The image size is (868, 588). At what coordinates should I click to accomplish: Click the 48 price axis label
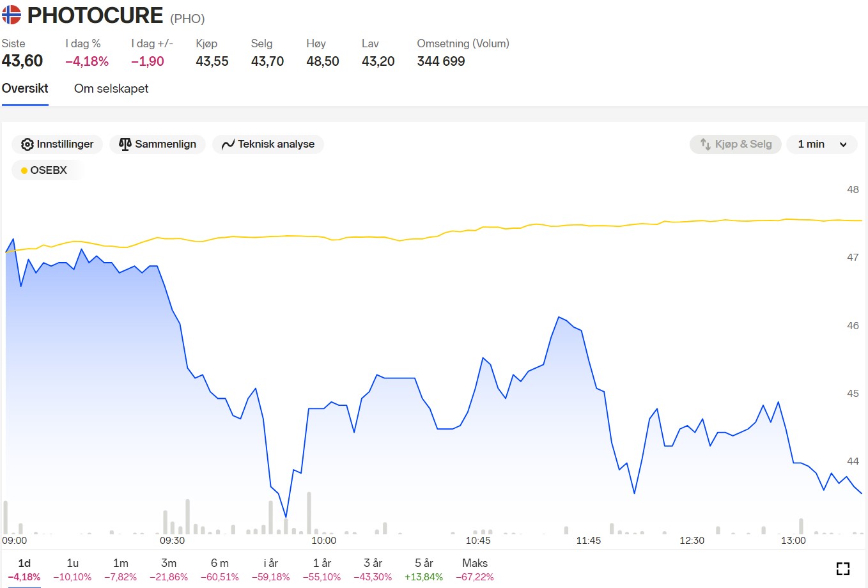853,189
